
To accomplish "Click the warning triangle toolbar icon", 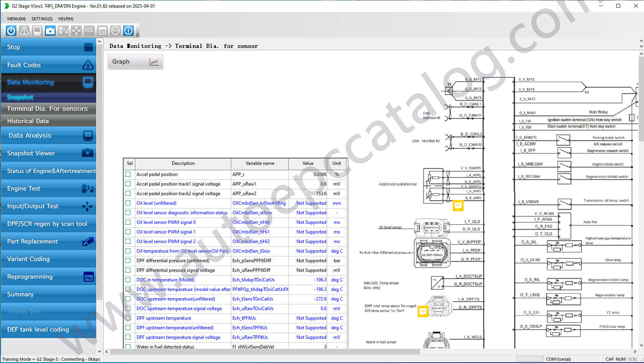I will tap(24, 31).
